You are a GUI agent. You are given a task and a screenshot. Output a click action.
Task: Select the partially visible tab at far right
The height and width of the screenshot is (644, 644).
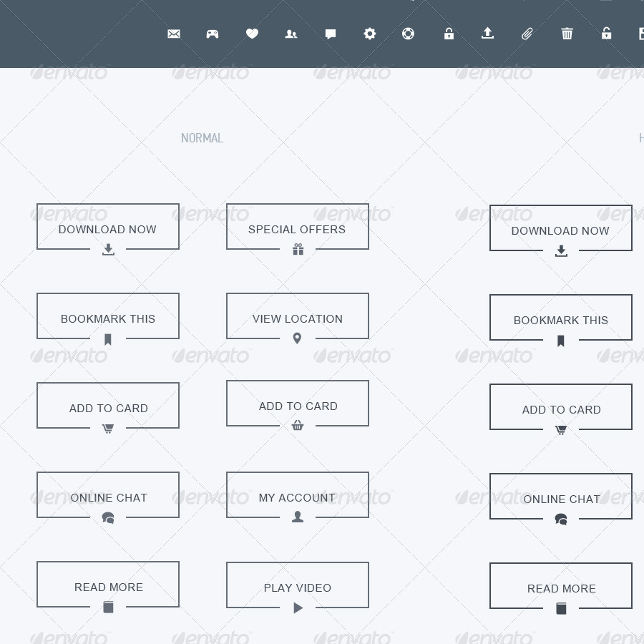click(x=640, y=137)
